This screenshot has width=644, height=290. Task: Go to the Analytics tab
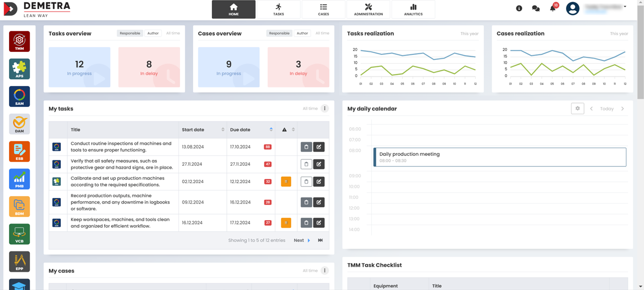coord(413,10)
